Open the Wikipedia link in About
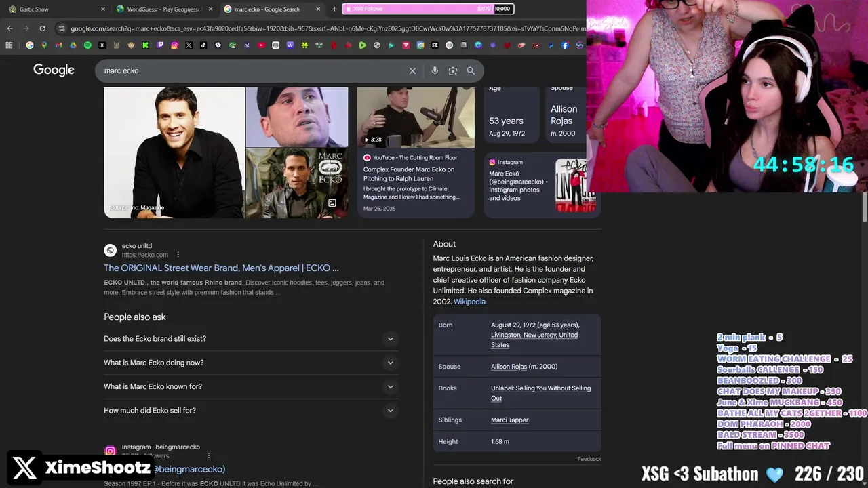Screen dimensions: 868x488 pyautogui.click(x=469, y=302)
